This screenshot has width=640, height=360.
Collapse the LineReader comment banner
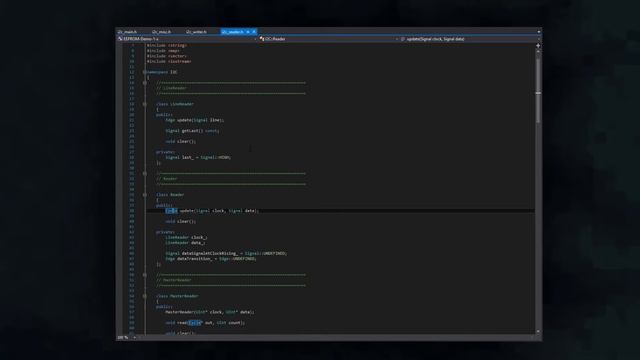pos(144,83)
